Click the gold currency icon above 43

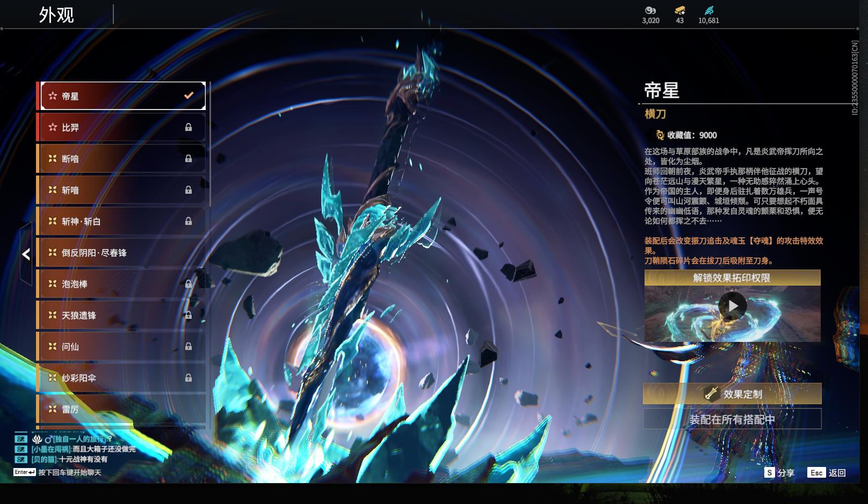[x=680, y=10]
